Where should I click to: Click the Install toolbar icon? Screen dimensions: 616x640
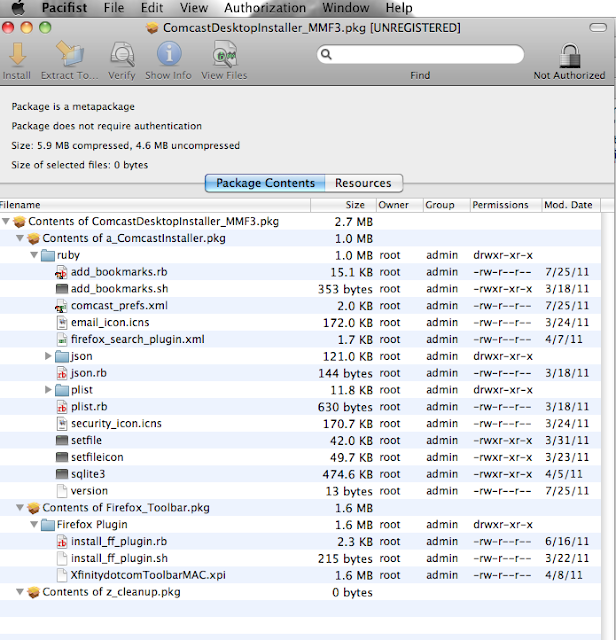pos(17,54)
